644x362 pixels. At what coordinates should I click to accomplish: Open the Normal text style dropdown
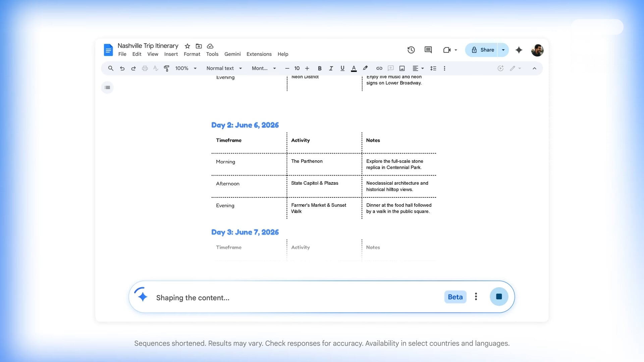[x=224, y=68]
